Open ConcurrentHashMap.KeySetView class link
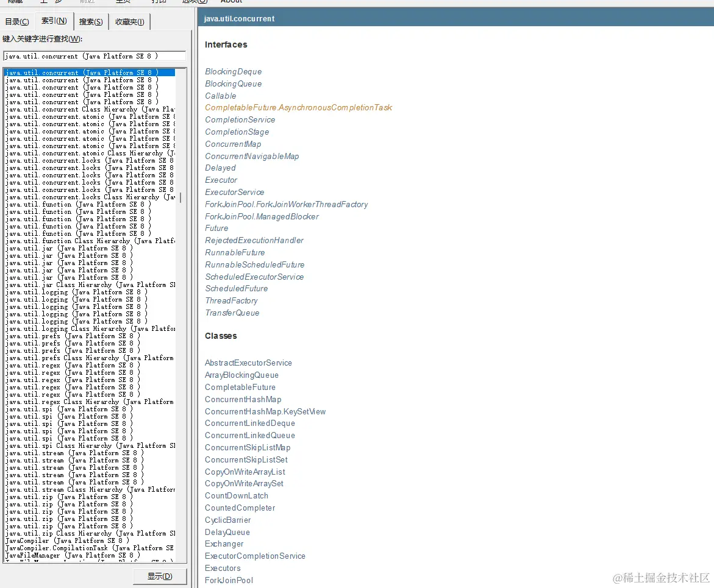Screen dimensions: 714x588 (265, 412)
